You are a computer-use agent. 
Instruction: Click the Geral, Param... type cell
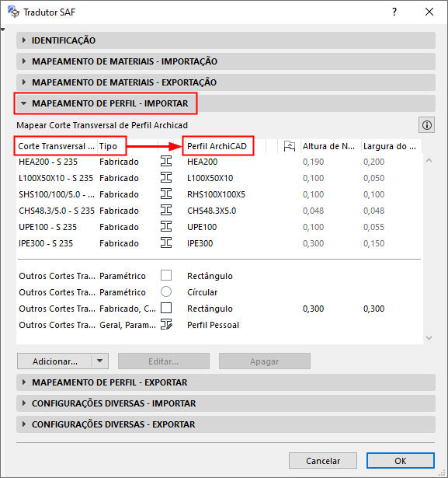pyautogui.click(x=127, y=325)
